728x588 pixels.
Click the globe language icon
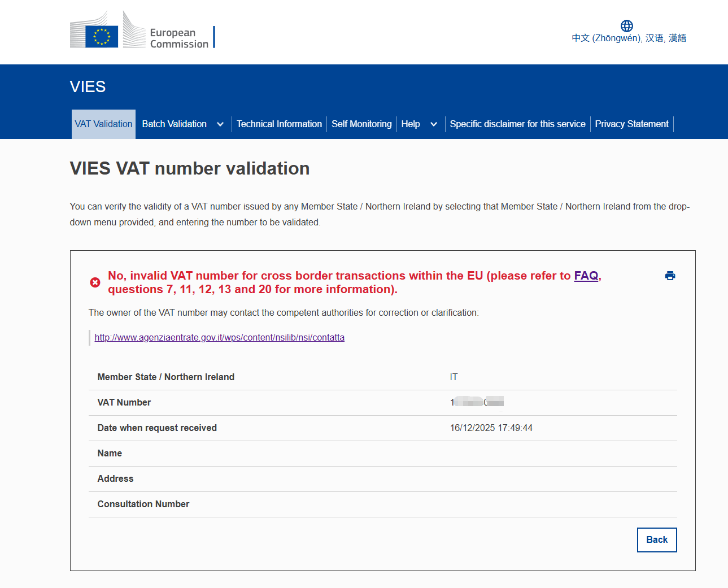pyautogui.click(x=626, y=26)
